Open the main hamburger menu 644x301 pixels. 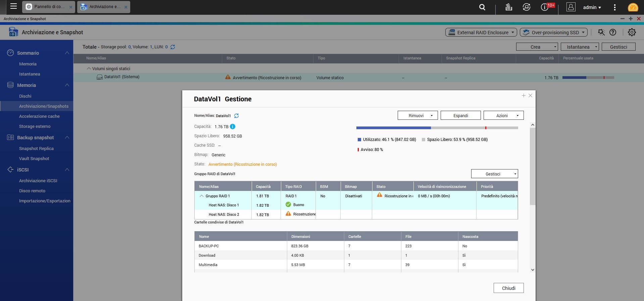pyautogui.click(x=13, y=6)
